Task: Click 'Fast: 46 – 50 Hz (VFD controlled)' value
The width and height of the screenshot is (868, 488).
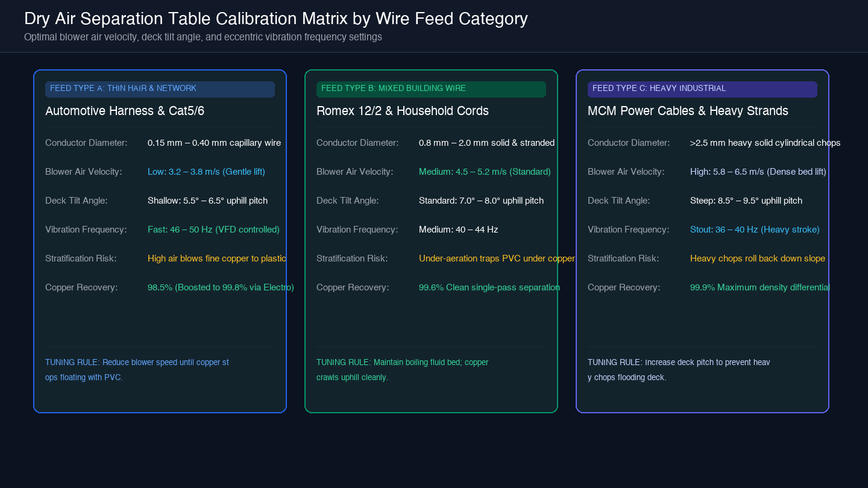Action: click(213, 230)
